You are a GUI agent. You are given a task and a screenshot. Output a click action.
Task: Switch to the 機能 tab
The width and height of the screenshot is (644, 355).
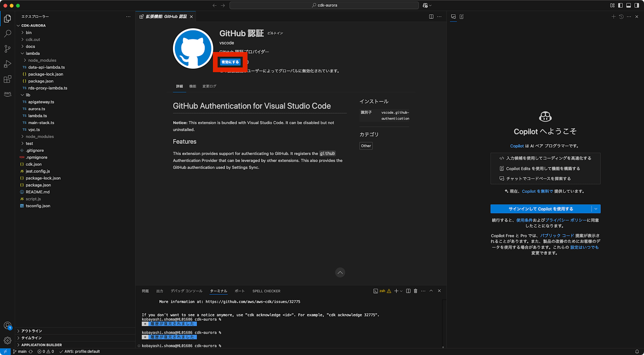pyautogui.click(x=193, y=86)
